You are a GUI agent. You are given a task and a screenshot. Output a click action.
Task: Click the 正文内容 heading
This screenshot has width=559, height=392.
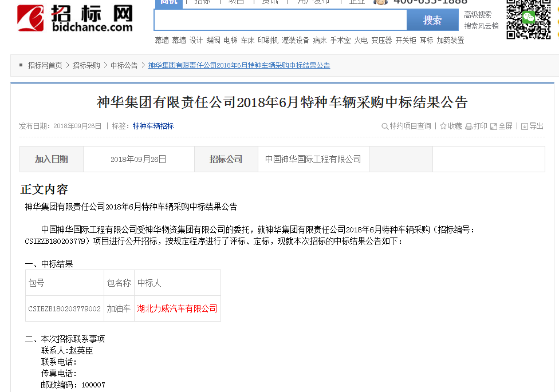44,189
